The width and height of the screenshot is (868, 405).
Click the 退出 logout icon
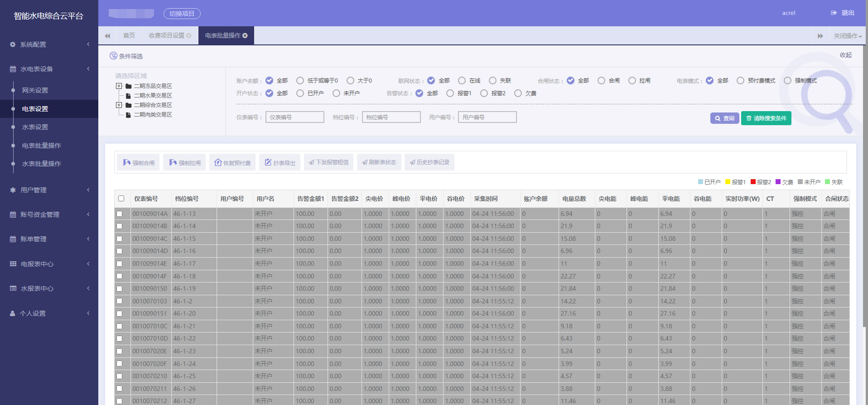coord(834,13)
